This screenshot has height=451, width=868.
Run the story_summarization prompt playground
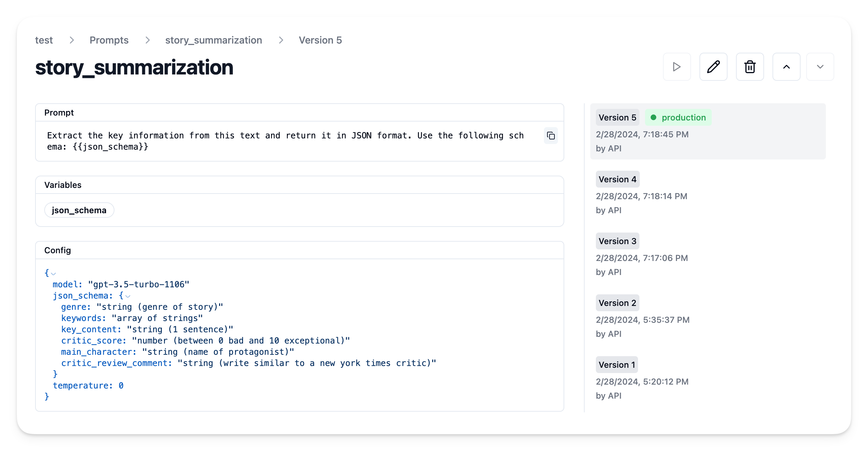coord(677,67)
